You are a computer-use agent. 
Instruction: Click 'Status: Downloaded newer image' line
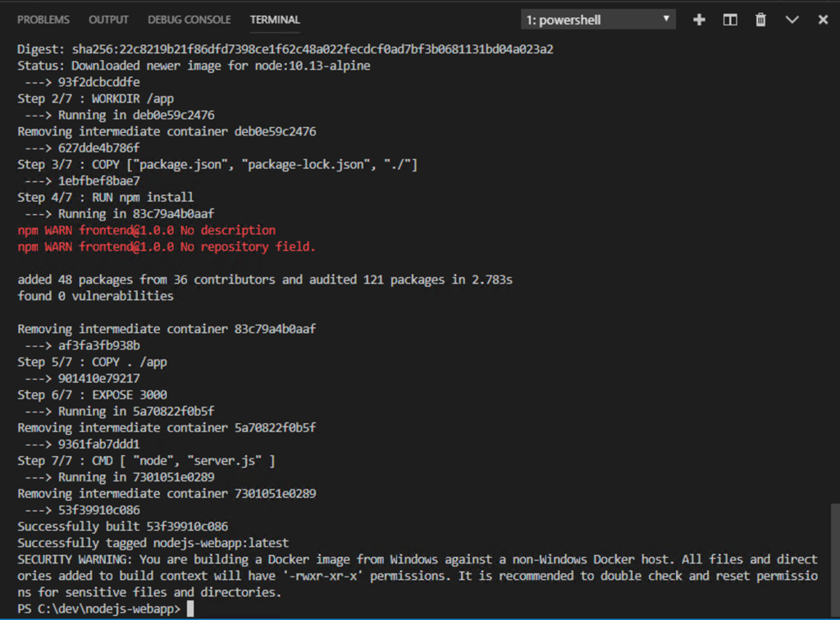pyautogui.click(x=194, y=66)
